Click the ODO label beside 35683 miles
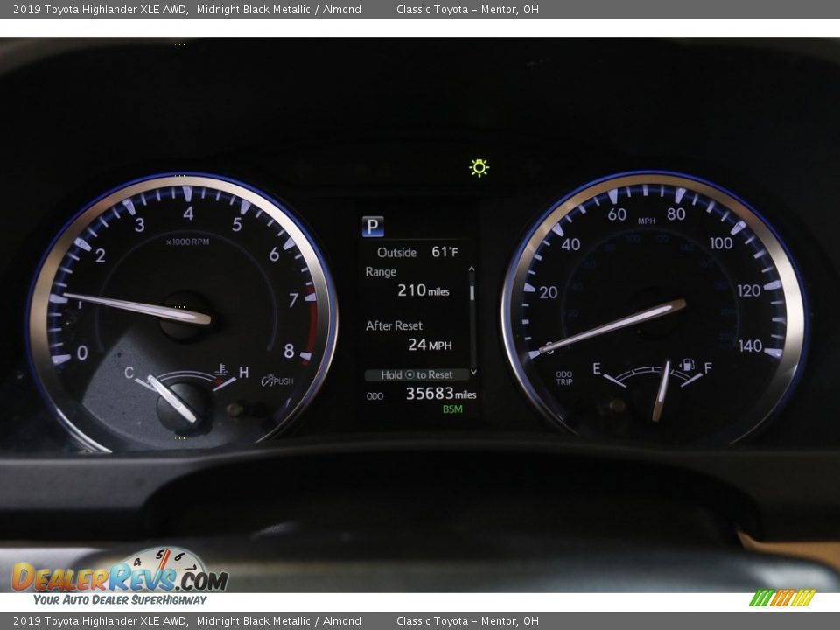The image size is (840, 630). [x=374, y=395]
